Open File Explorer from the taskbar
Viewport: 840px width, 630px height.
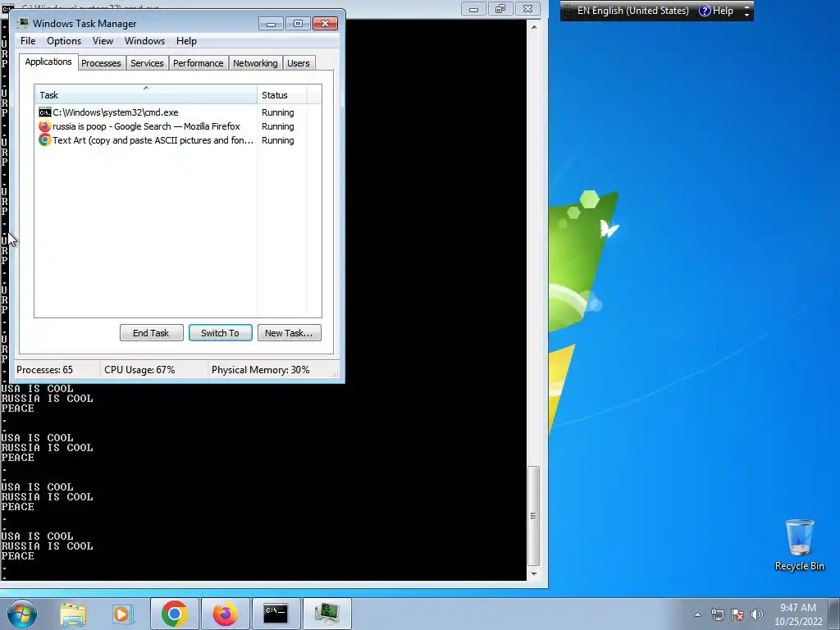coord(72,614)
